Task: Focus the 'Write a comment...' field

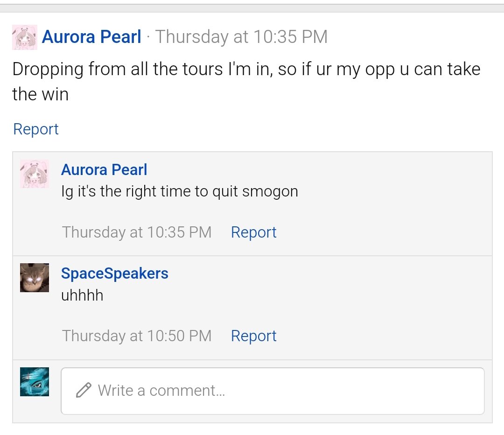Action: (273, 391)
